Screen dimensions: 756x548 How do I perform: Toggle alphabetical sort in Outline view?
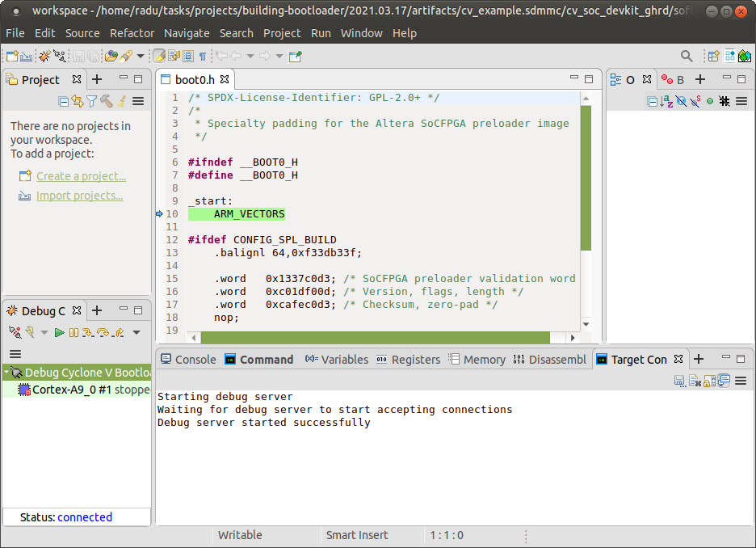click(x=666, y=101)
